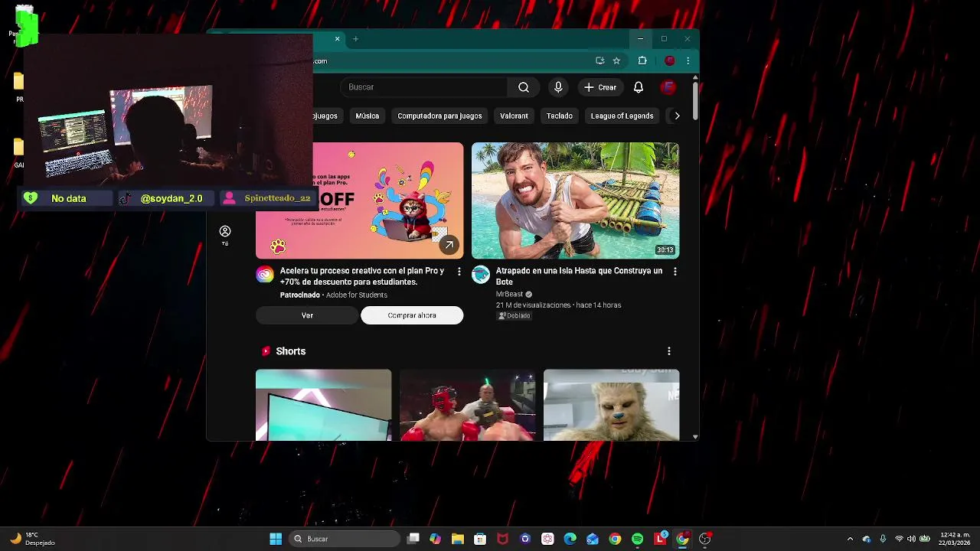Viewport: 980px width, 551px height.
Task: Open Task View from the taskbar
Action: (413, 539)
